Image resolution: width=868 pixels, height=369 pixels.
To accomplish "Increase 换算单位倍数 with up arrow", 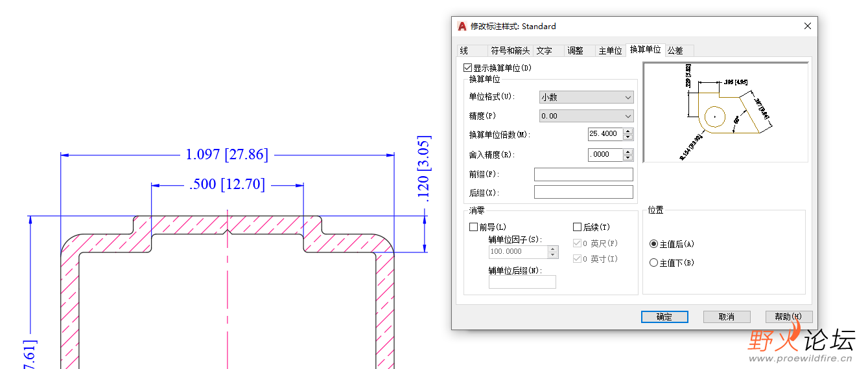I will (x=628, y=131).
